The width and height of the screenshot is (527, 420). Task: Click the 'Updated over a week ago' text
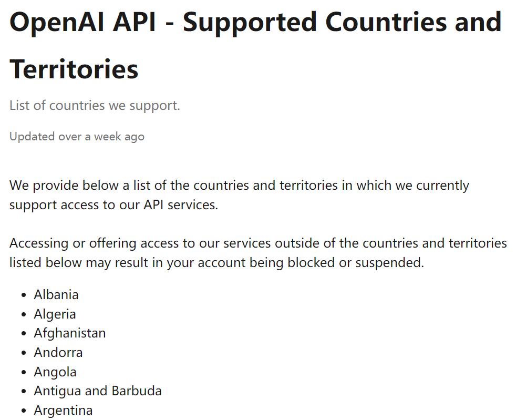pyautogui.click(x=77, y=137)
